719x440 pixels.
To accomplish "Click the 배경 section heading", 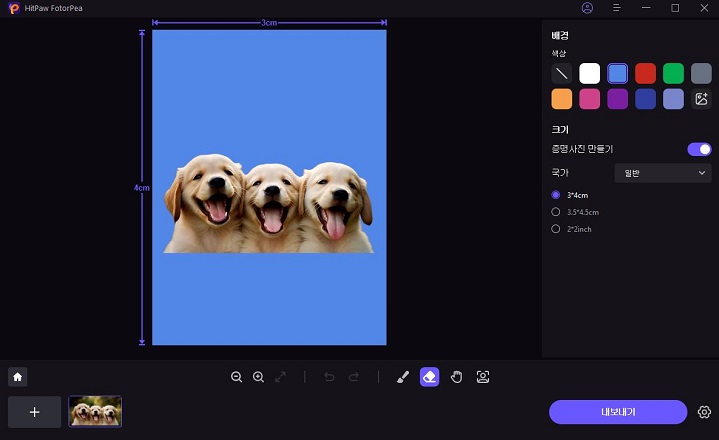I will coord(560,36).
